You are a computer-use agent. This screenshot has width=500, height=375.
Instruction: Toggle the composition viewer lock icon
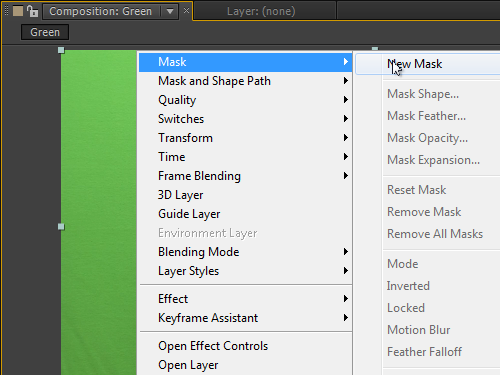[32, 11]
